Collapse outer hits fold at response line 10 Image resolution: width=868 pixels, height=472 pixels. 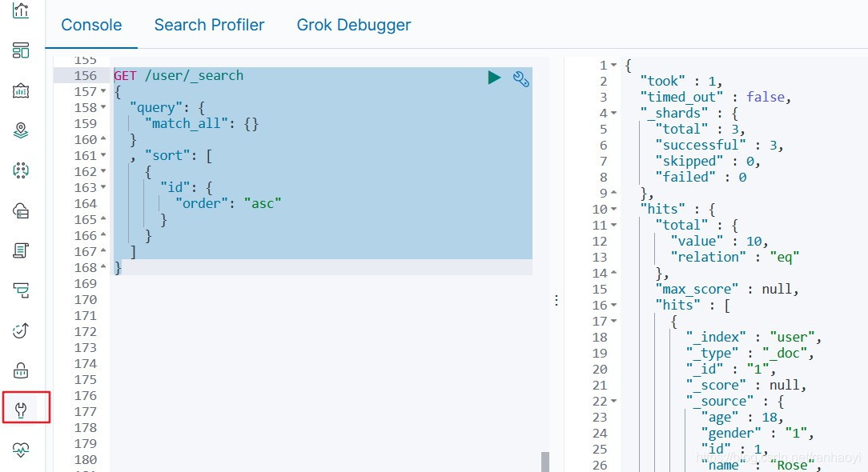coord(614,210)
